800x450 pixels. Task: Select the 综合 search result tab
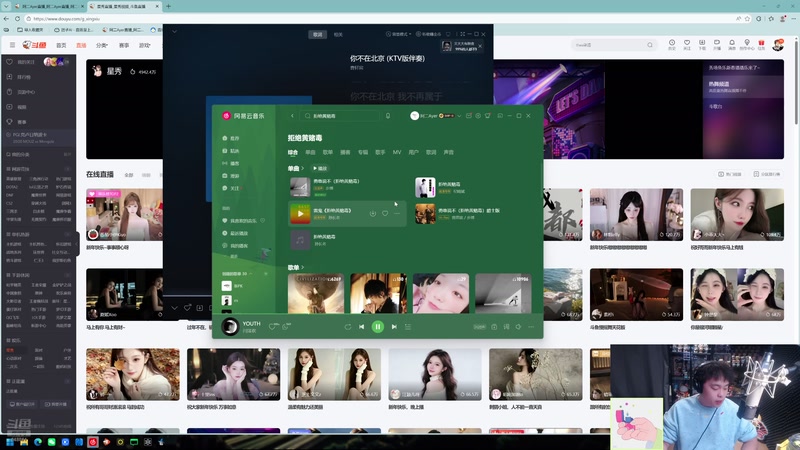tap(293, 152)
